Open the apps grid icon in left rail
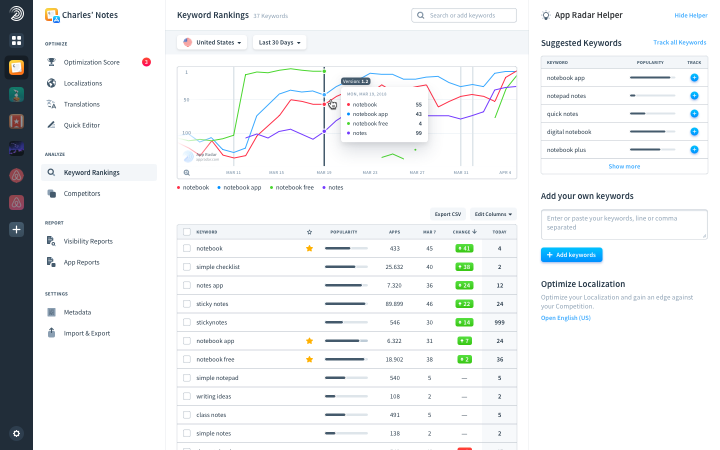The height and width of the screenshot is (450, 720). pos(17,40)
